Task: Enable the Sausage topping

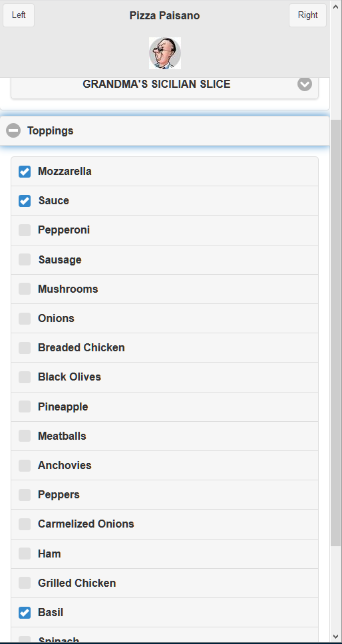Action: (25, 259)
